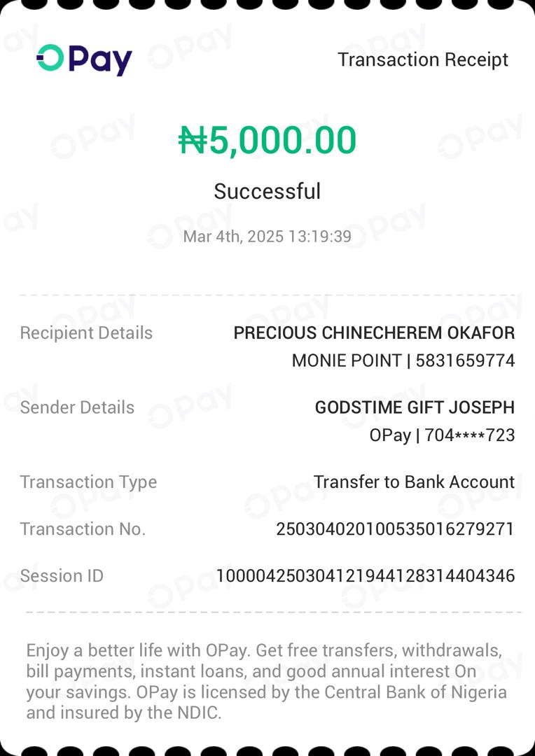The image size is (535, 756).
Task: Click the Transaction Receipt title
Action: coord(423,60)
